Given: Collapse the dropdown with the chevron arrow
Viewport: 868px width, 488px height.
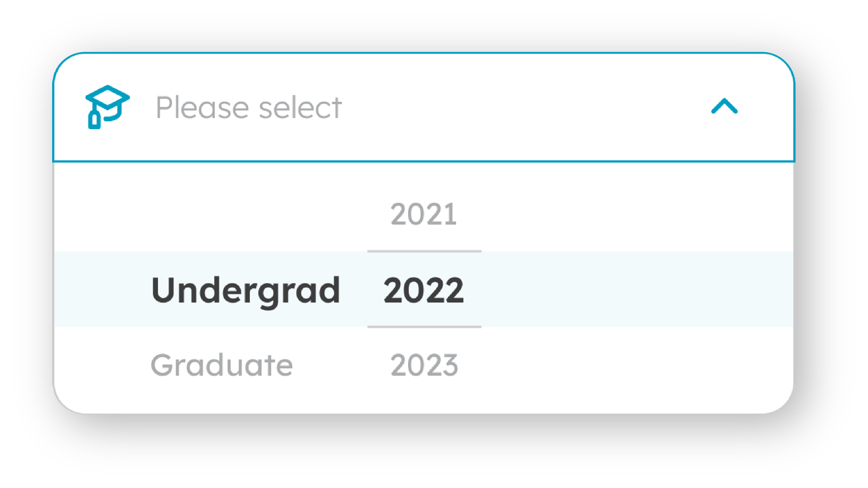Looking at the screenshot, I should pos(724,106).
